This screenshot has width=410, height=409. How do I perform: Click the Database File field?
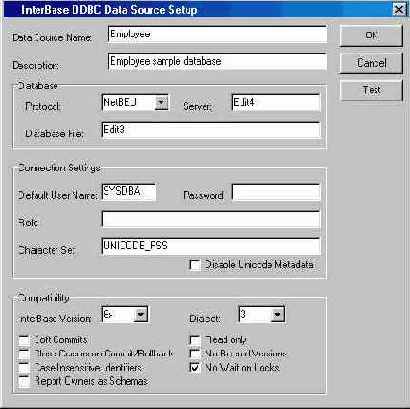pyautogui.click(x=211, y=130)
